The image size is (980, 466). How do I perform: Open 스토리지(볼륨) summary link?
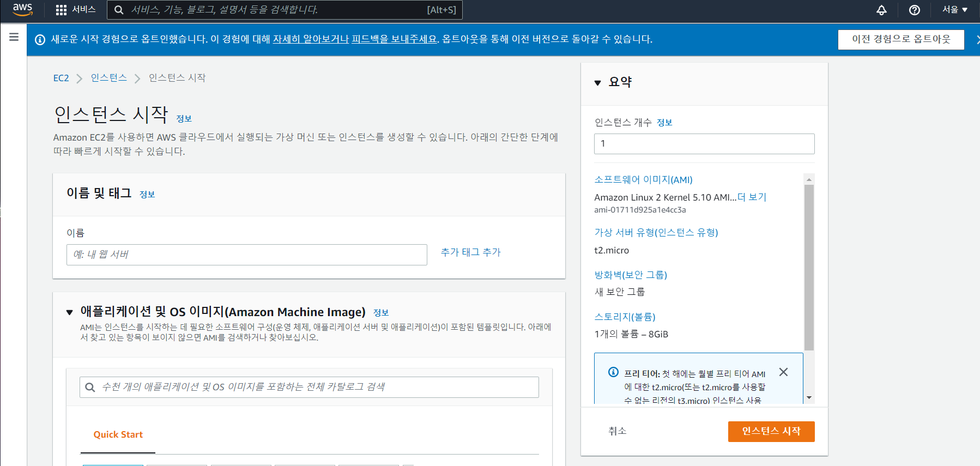625,317
